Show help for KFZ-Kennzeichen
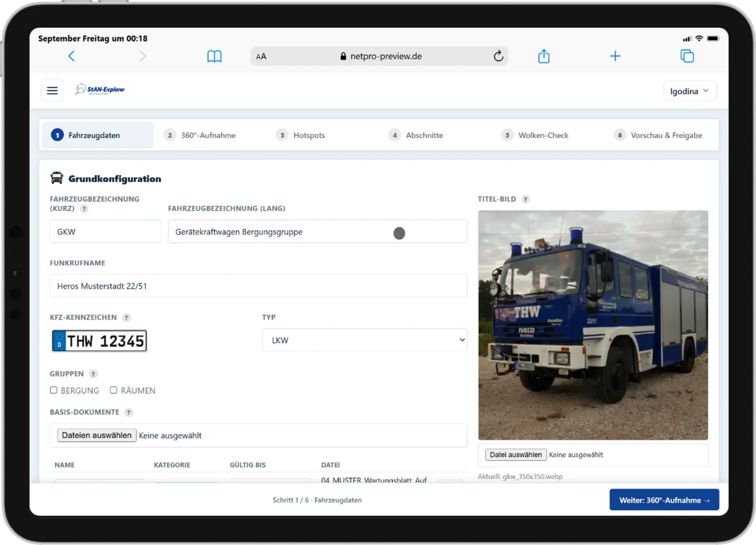 click(126, 318)
